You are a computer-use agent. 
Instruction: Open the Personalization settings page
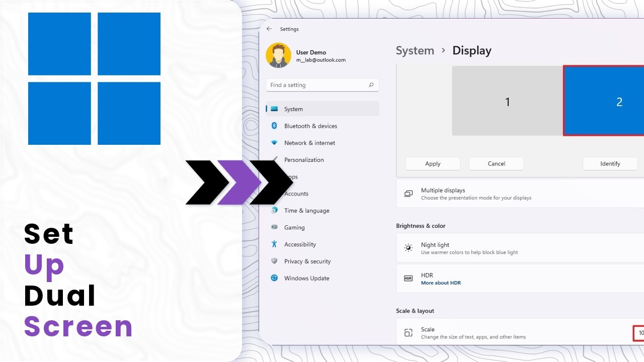click(x=323, y=160)
